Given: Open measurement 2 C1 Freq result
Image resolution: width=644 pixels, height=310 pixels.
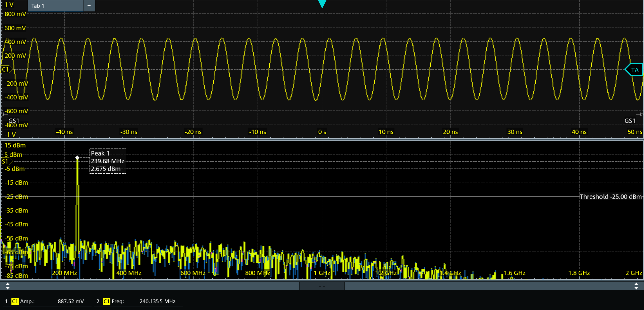Looking at the screenshot, I should [138, 301].
